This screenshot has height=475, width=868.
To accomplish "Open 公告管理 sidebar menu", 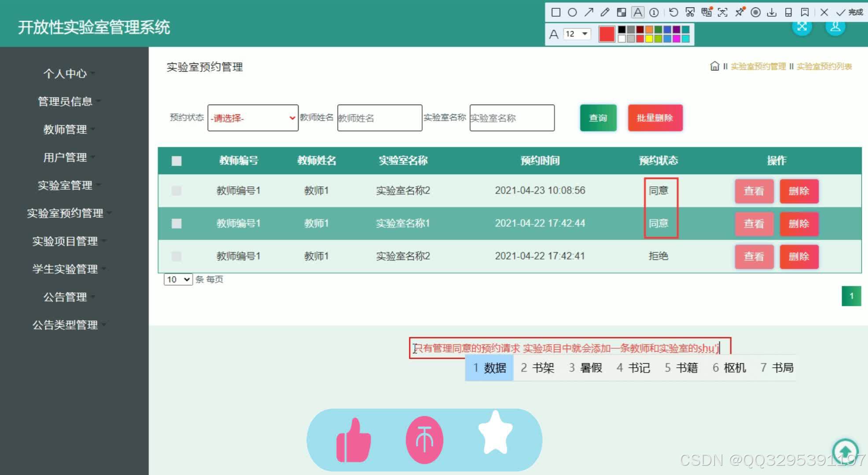I will (x=65, y=297).
